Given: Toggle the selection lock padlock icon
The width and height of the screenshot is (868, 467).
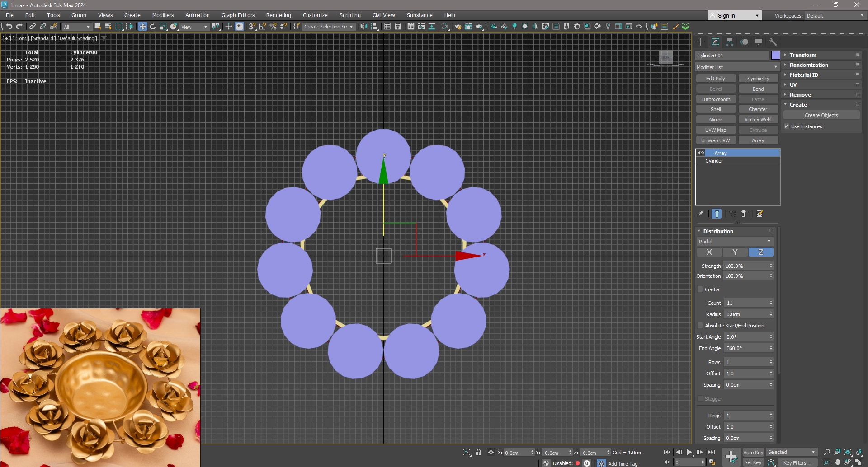Looking at the screenshot, I should 479,452.
